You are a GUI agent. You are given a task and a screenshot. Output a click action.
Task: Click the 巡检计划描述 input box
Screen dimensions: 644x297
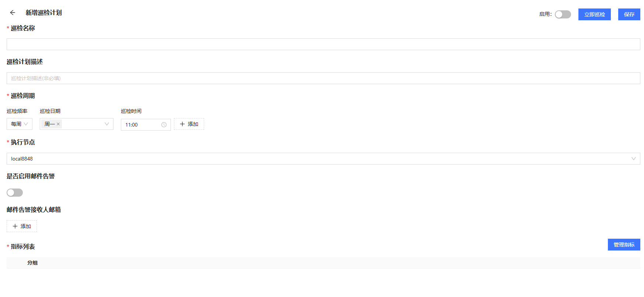point(323,78)
